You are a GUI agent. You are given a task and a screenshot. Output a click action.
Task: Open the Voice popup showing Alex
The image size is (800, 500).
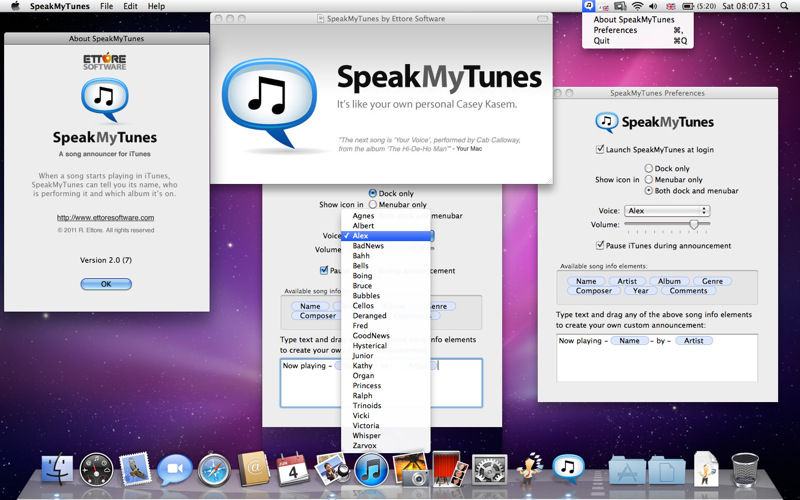click(667, 210)
